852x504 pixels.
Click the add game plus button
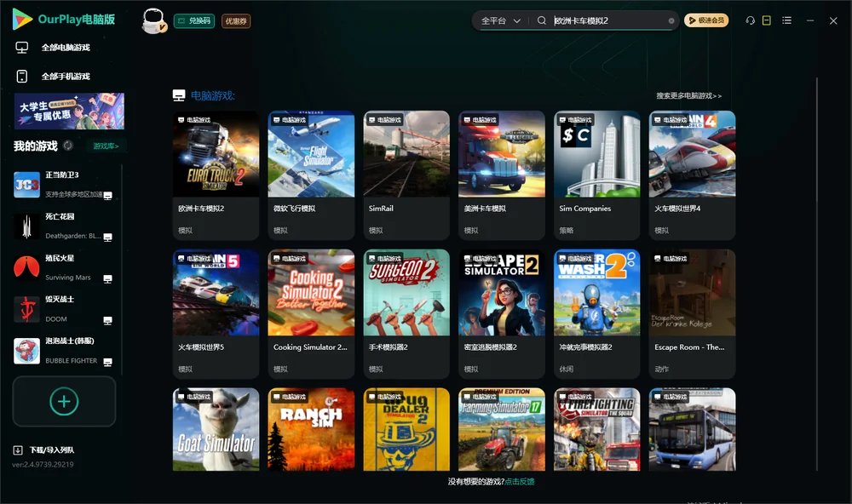[x=64, y=401]
